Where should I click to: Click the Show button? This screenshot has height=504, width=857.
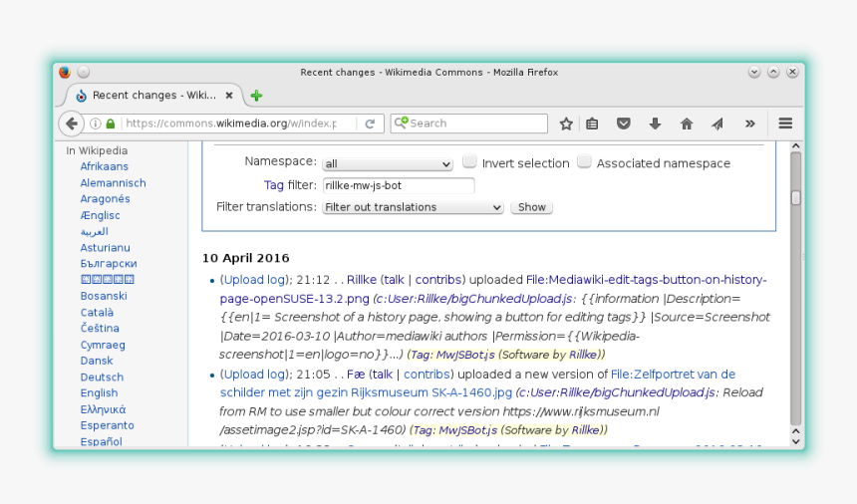(532, 207)
